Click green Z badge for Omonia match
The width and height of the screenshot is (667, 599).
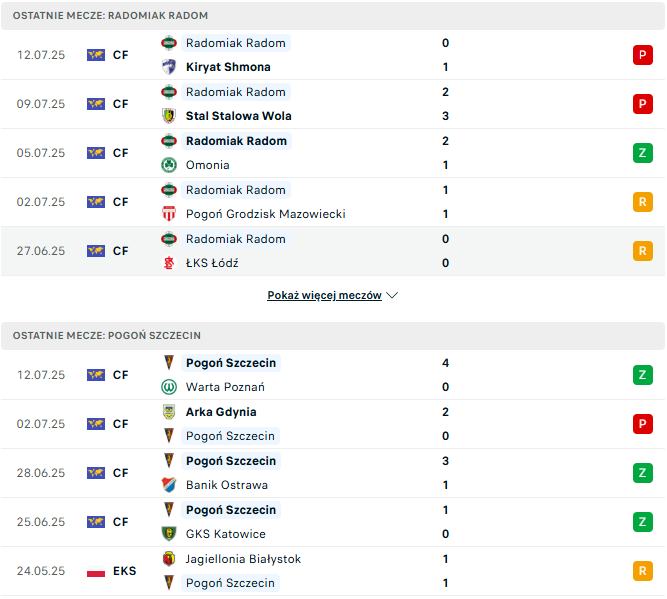pos(643,153)
